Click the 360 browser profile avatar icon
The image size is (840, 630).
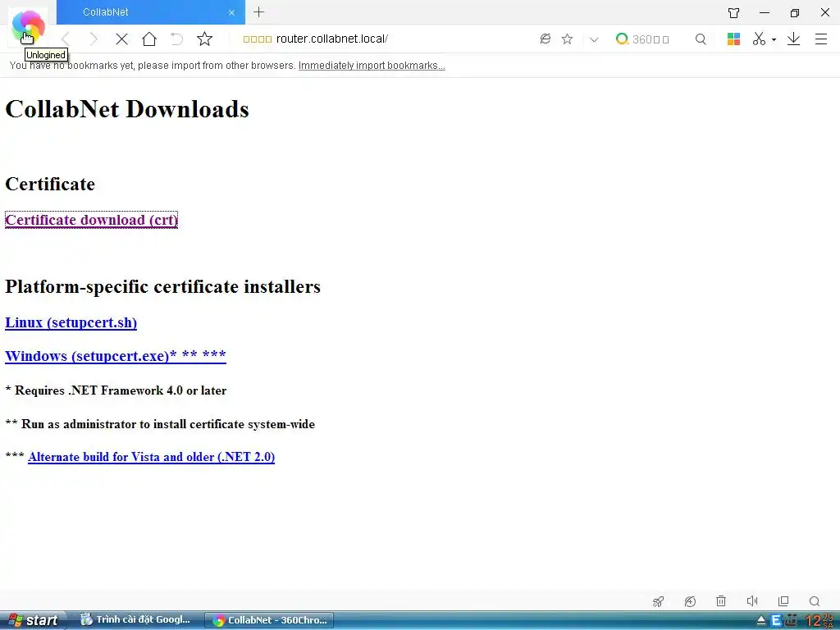point(28,27)
